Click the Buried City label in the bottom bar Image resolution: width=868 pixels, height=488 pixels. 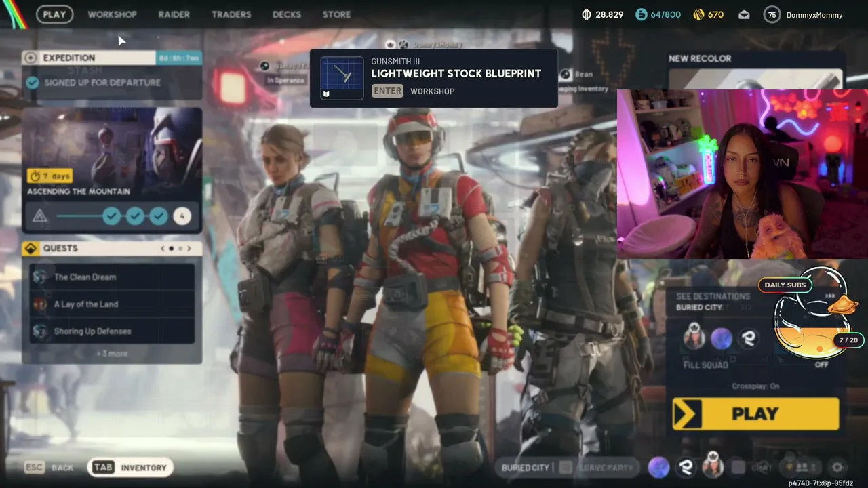525,468
